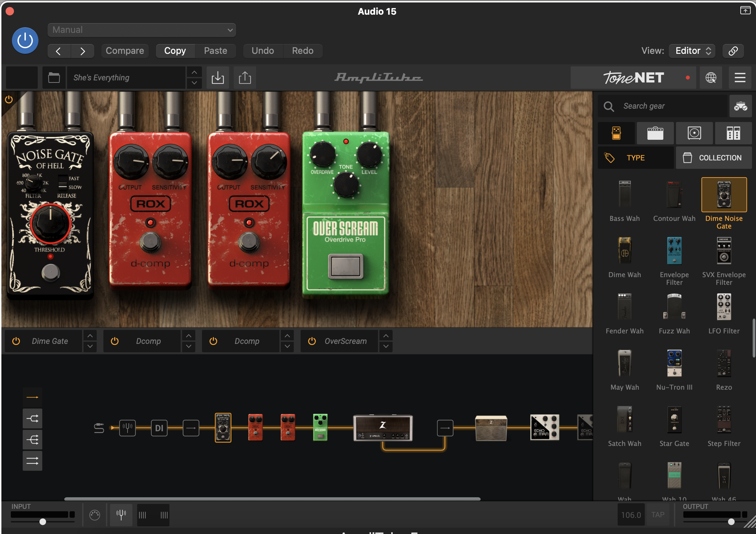Switch to the COLLECTION tab
Image resolution: width=756 pixels, height=534 pixels.
(x=714, y=158)
